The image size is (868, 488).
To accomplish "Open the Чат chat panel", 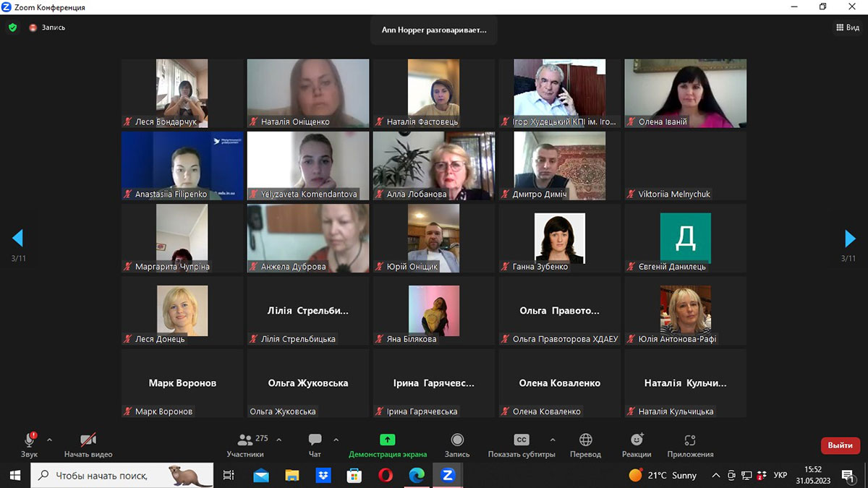I will (x=315, y=440).
